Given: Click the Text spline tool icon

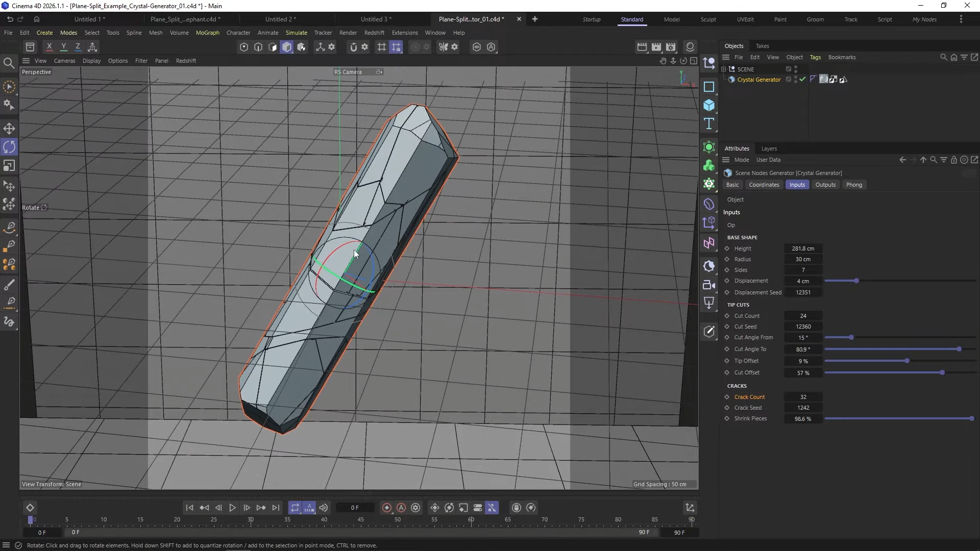Looking at the screenshot, I should tap(709, 123).
